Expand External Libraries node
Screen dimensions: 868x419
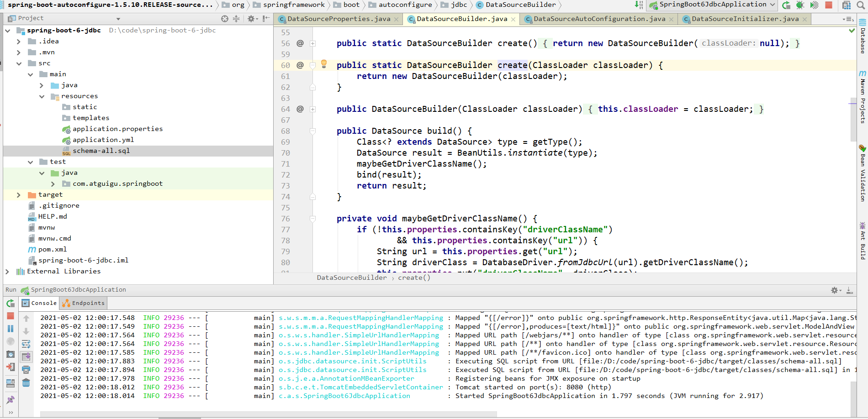point(7,271)
